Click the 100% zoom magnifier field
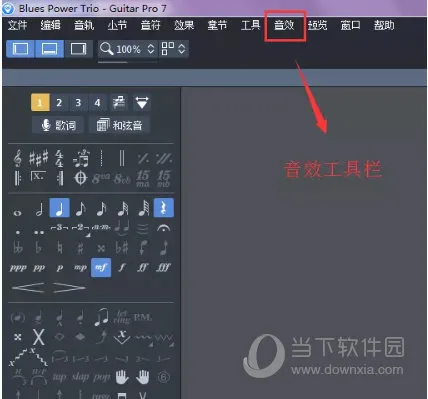 click(122, 49)
